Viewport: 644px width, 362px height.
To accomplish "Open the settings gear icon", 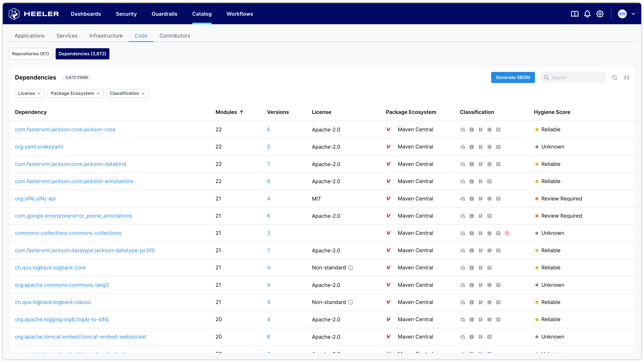I will [600, 14].
